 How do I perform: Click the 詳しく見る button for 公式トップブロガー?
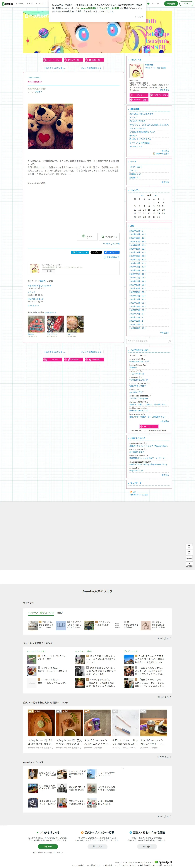coord(97,846)
